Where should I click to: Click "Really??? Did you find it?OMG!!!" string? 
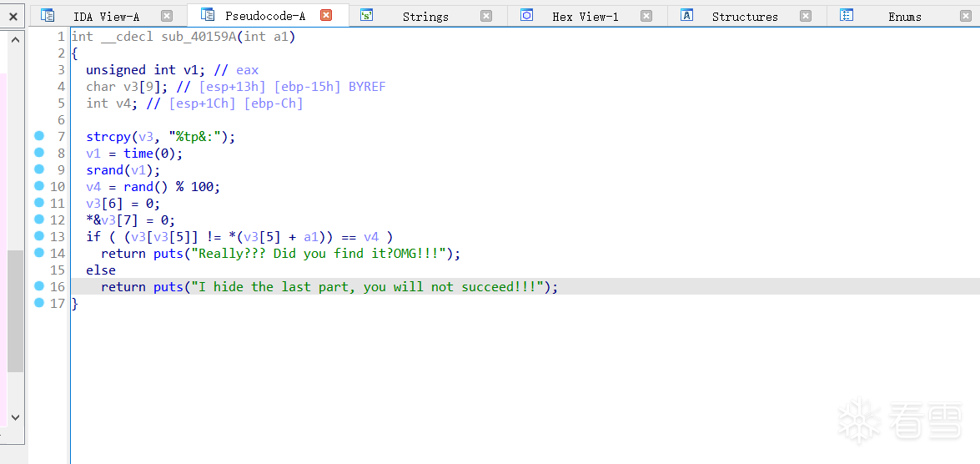[x=319, y=253]
